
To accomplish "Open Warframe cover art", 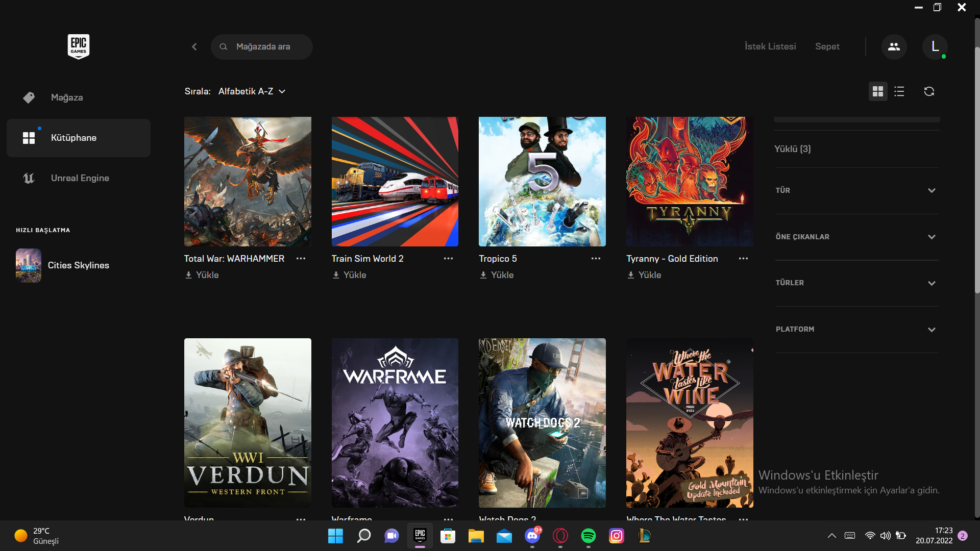I will click(395, 423).
